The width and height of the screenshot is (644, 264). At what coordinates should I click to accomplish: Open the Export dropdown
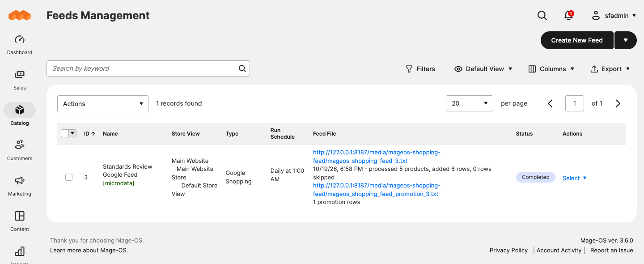[610, 69]
